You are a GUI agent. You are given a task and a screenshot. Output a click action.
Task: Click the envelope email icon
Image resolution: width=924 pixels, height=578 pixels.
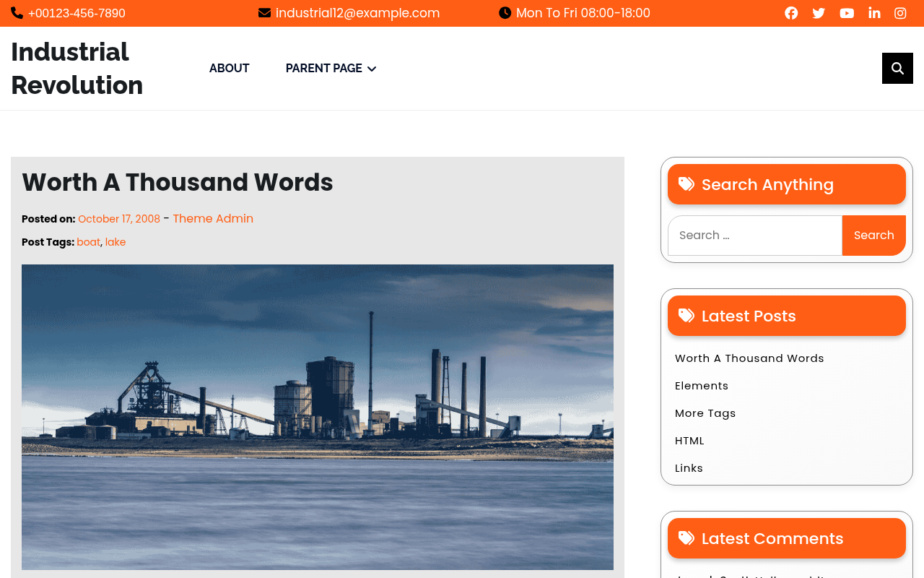click(x=264, y=13)
